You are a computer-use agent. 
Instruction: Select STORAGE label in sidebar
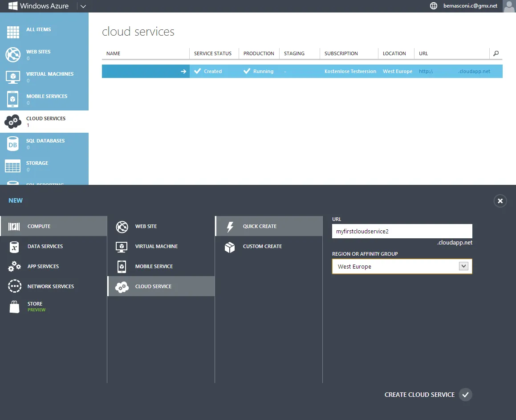tap(37, 163)
